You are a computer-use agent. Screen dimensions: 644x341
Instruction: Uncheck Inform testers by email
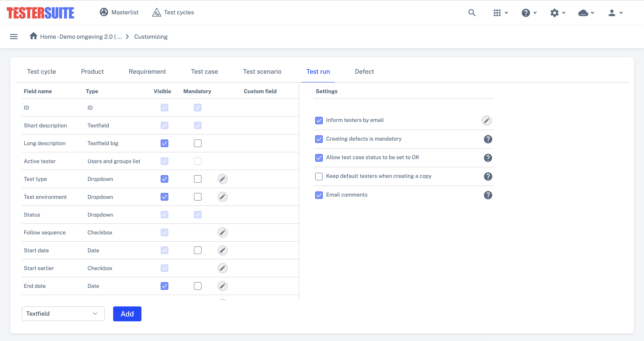(x=319, y=120)
